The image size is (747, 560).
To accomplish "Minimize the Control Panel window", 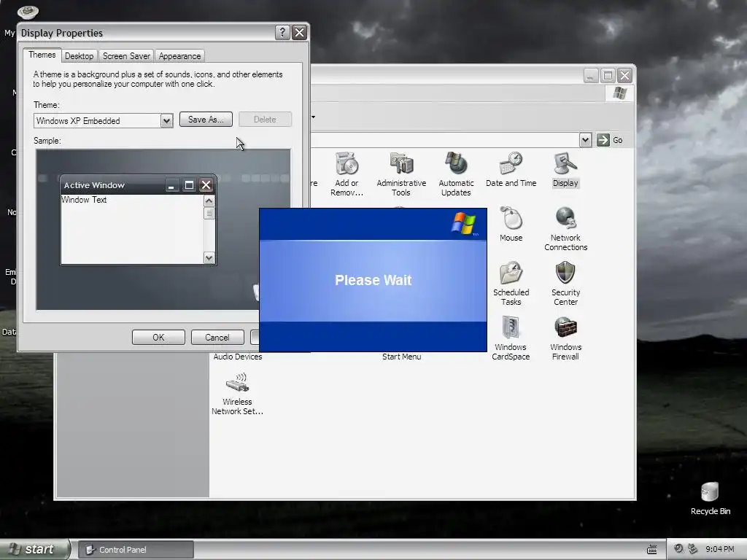I will tap(590, 75).
